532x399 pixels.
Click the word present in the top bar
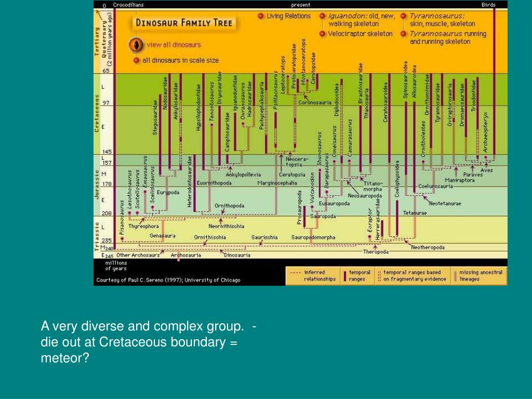[301, 5]
